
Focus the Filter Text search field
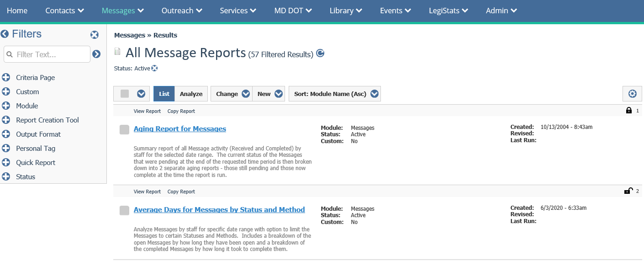coord(47,54)
